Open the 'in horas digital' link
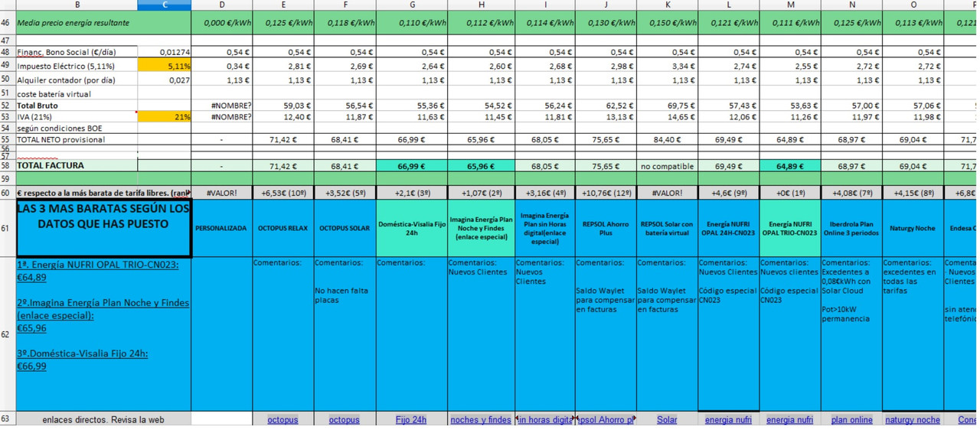Image resolution: width=980 pixels, height=446 pixels. [x=544, y=419]
